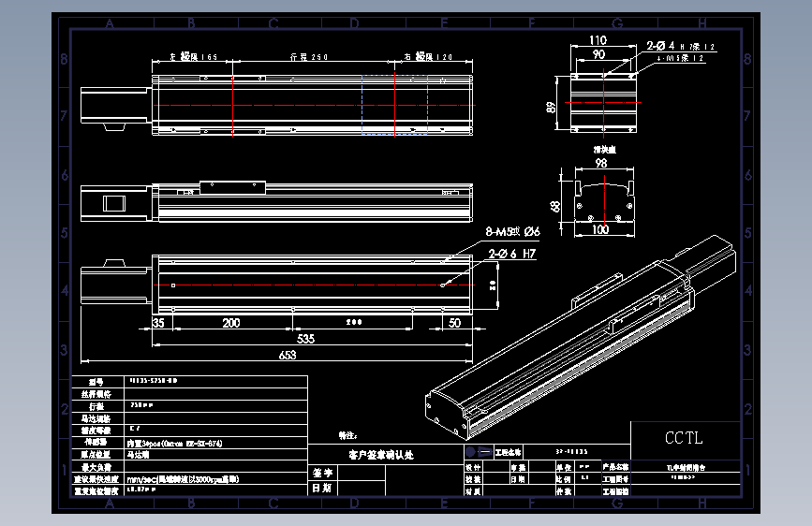812x526 pixels.
Task: Select the 马达端 origin position value
Action: click(x=139, y=455)
